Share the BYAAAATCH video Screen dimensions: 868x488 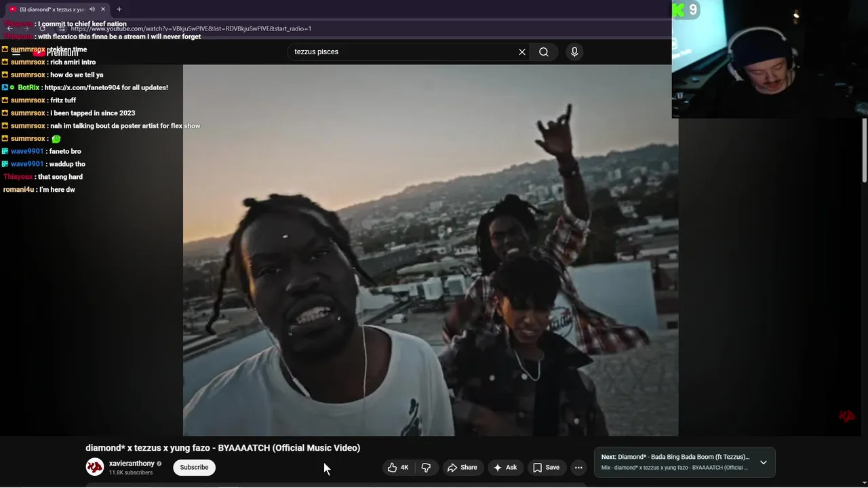[x=462, y=467]
